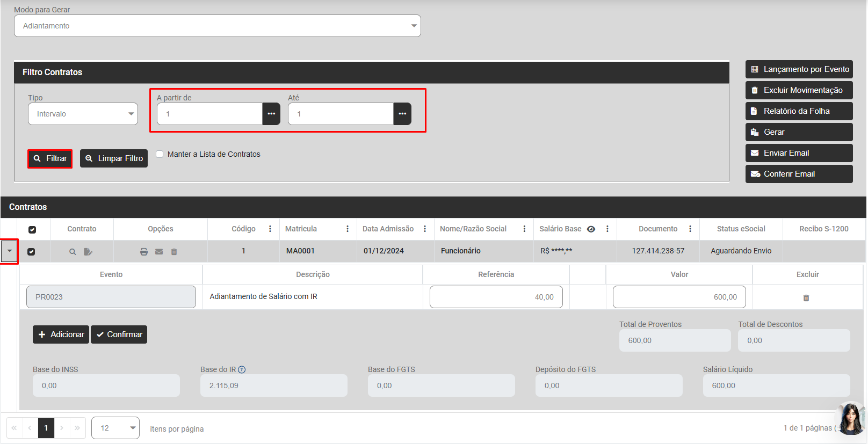The height and width of the screenshot is (444, 868).
Task: Collapse the contract row details arrow
Action: pos(10,251)
